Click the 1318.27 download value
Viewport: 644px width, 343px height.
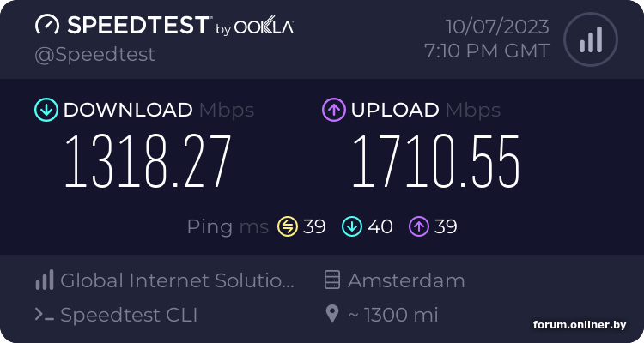pos(148,163)
